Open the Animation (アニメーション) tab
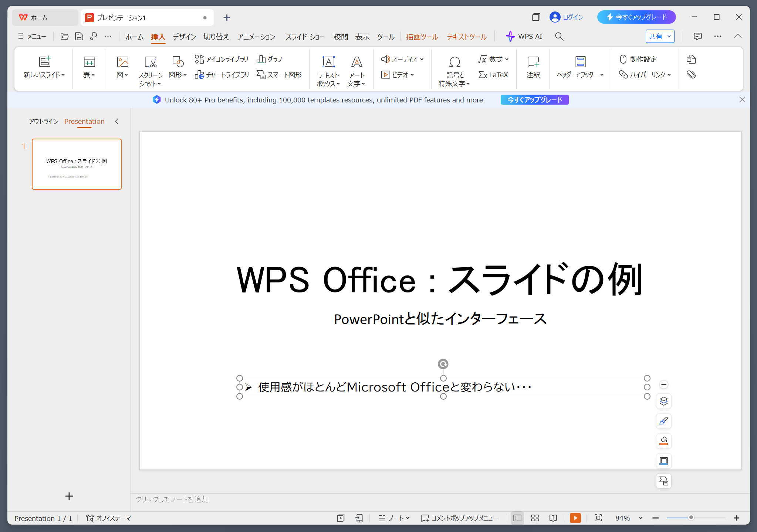This screenshot has height=532, width=757. tap(256, 37)
